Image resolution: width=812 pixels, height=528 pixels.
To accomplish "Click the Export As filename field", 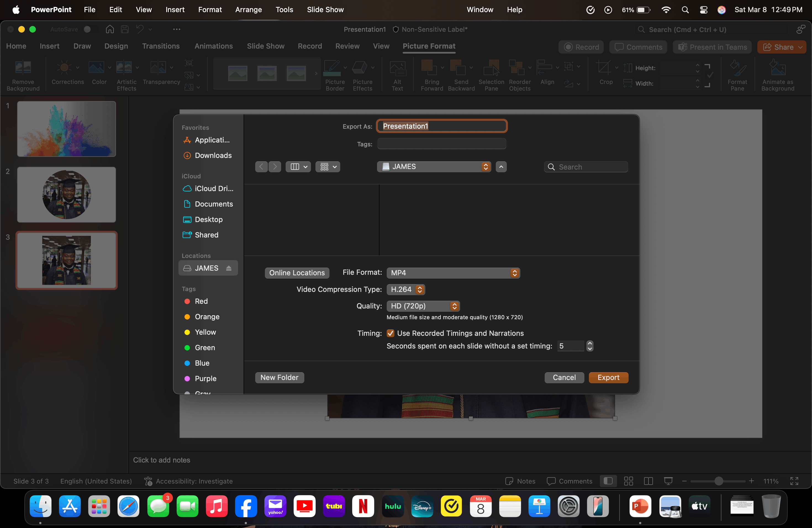I will 441,126.
